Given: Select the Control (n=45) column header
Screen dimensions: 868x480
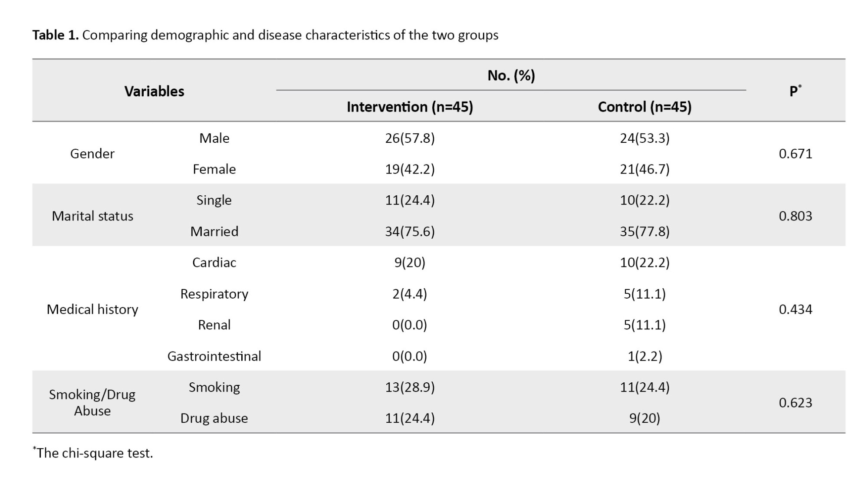Looking at the screenshot, I should (644, 107).
